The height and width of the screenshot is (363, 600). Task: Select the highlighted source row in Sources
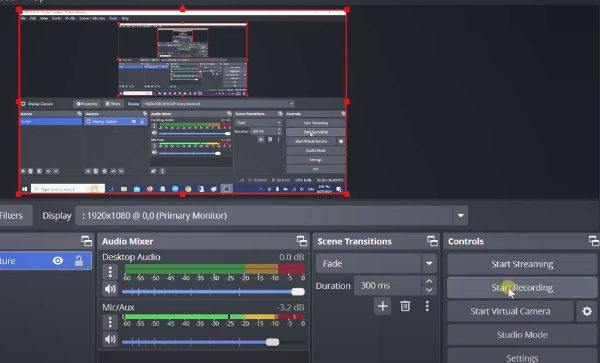click(x=46, y=261)
